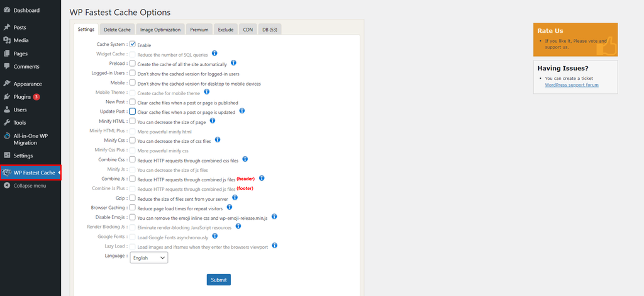Tick the Update Post checkbox
The image size is (644, 296).
pyautogui.click(x=133, y=111)
